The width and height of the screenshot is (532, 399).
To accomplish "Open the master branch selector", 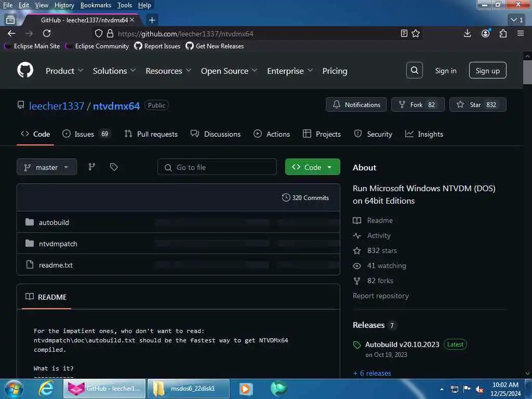I will (47, 167).
